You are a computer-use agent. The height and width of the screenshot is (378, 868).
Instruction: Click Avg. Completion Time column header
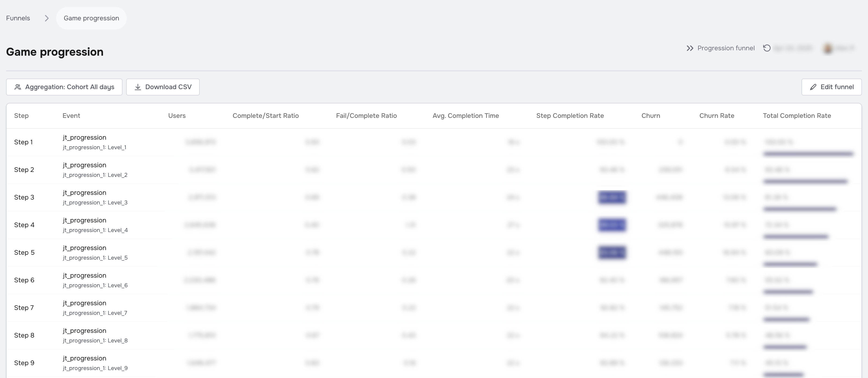coord(466,116)
